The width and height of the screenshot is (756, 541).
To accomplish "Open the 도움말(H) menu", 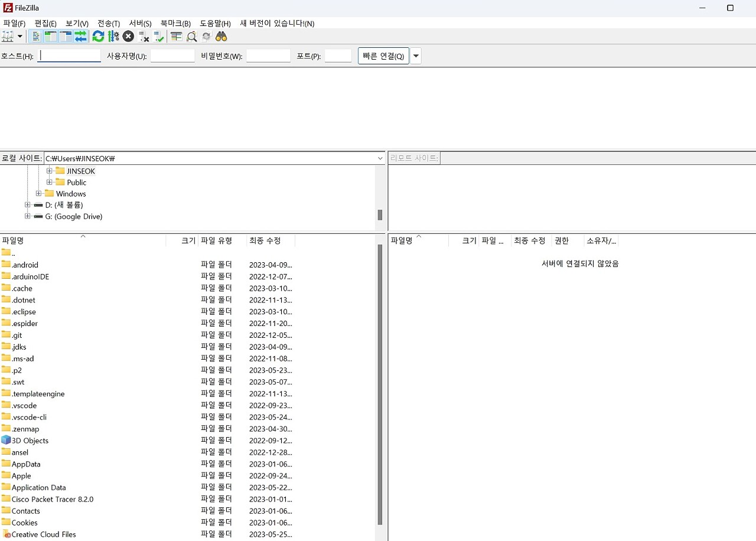I will [215, 24].
